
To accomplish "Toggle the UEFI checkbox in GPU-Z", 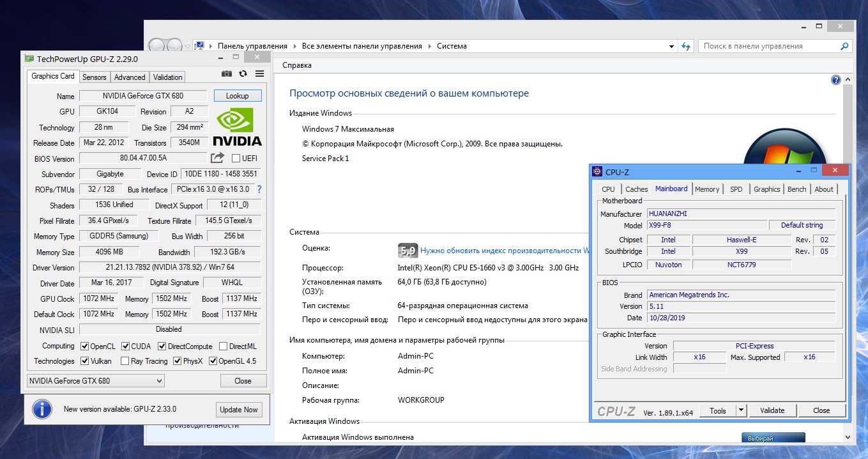I will [236, 159].
